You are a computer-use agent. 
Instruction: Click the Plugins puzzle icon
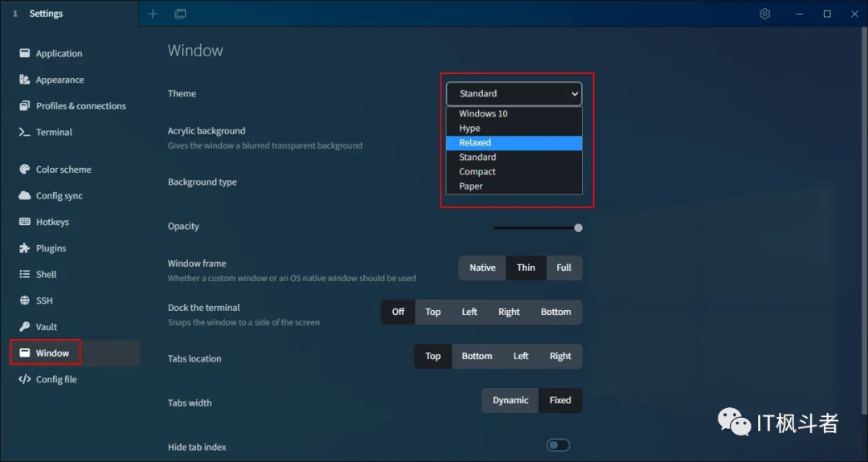[24, 248]
